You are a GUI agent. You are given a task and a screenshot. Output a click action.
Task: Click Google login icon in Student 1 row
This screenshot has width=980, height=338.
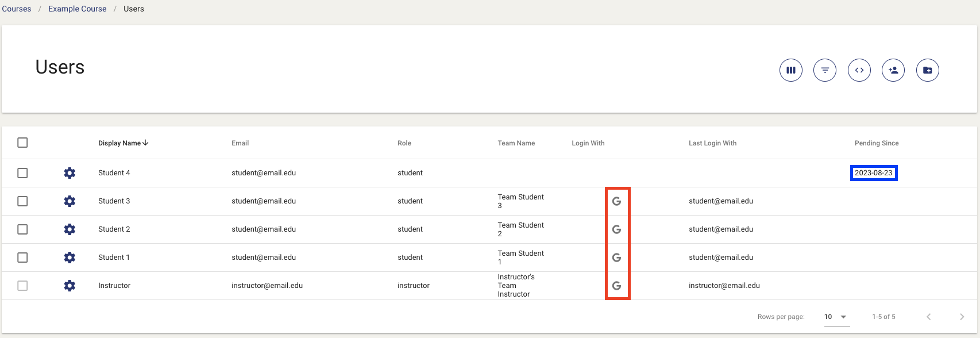point(617,258)
